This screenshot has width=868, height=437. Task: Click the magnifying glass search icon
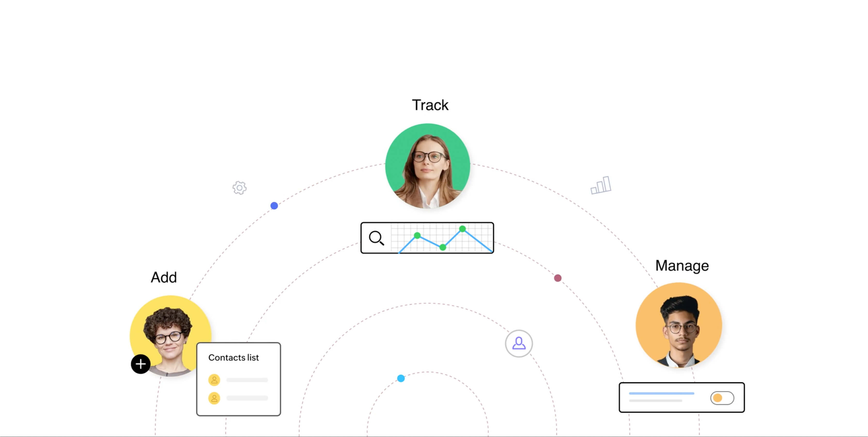click(x=376, y=238)
